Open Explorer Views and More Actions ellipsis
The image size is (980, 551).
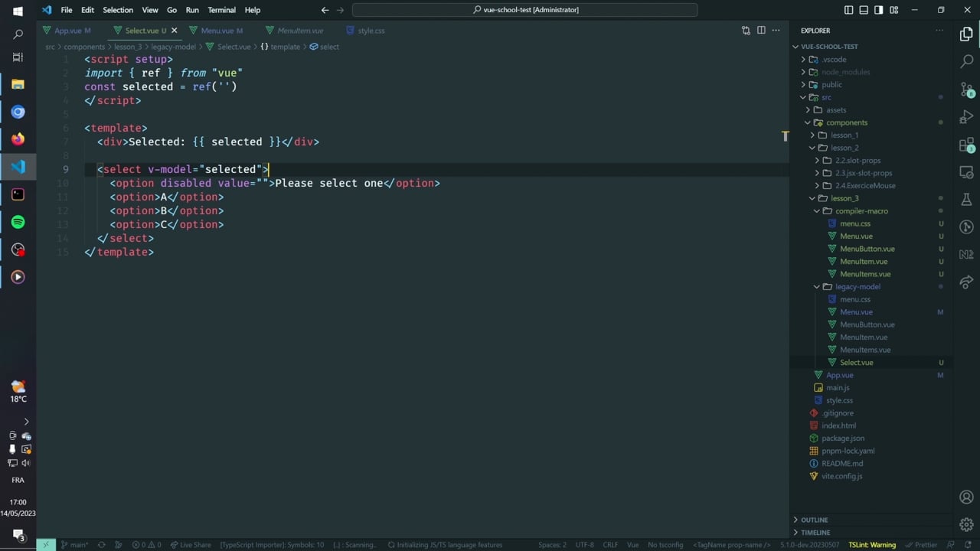point(939,31)
